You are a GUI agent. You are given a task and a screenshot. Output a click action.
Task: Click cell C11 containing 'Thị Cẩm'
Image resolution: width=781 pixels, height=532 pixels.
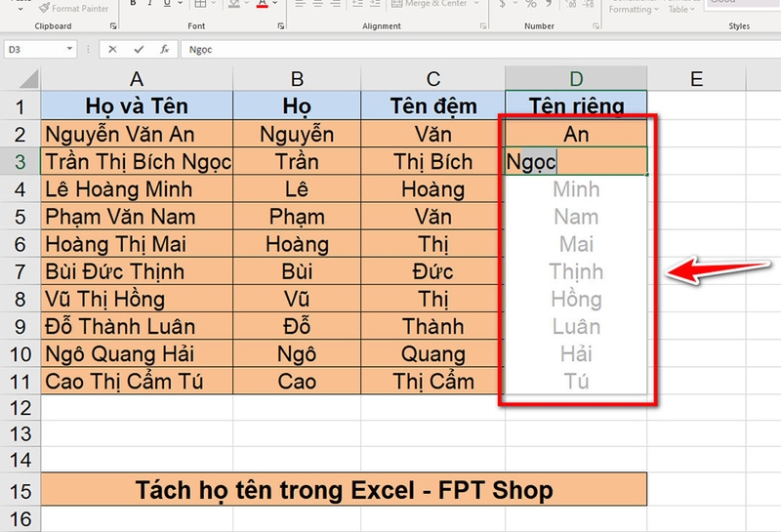(432, 381)
